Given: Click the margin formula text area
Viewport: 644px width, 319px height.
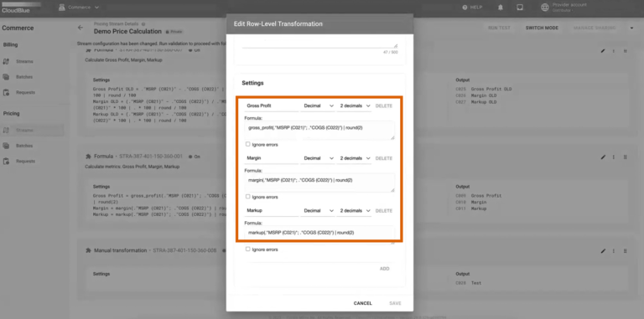Looking at the screenshot, I should pyautogui.click(x=319, y=183).
